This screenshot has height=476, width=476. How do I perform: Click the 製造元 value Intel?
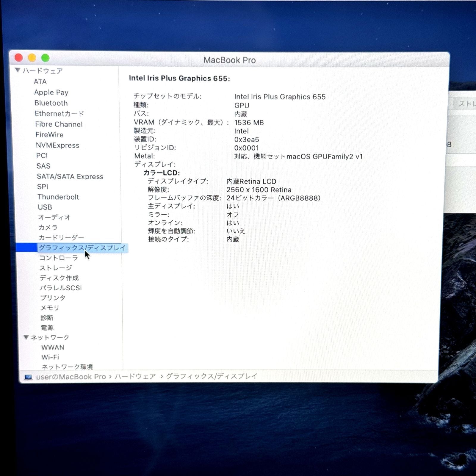click(x=241, y=131)
